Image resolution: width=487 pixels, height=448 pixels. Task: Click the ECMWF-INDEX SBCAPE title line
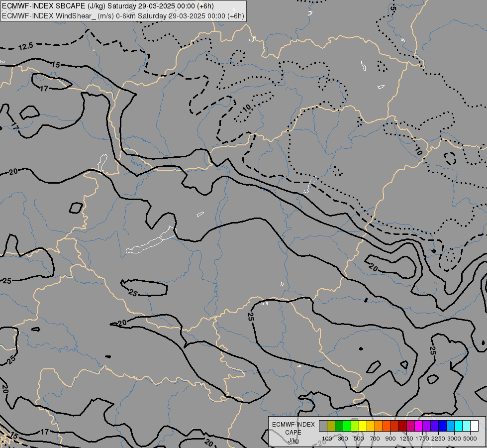[x=108, y=6]
